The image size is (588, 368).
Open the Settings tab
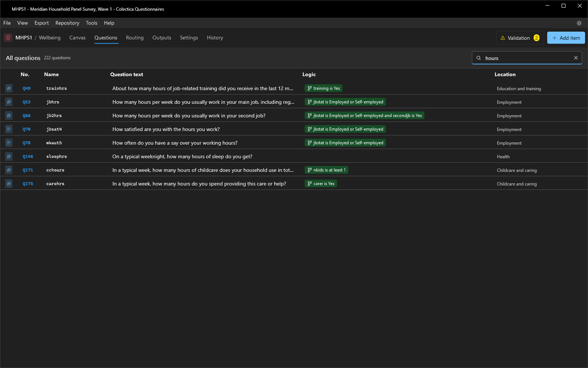click(189, 38)
